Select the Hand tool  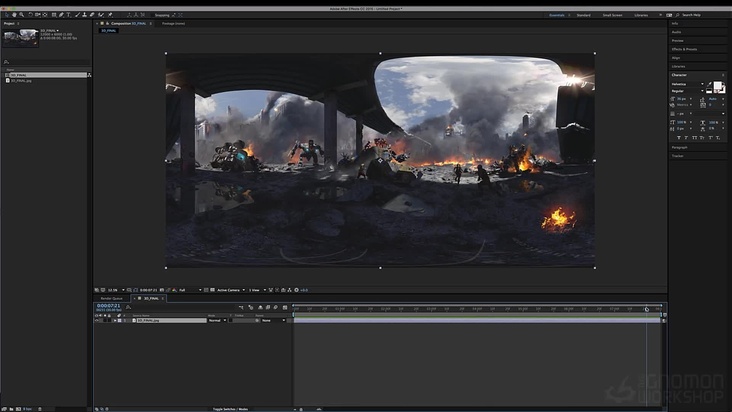tap(14, 15)
